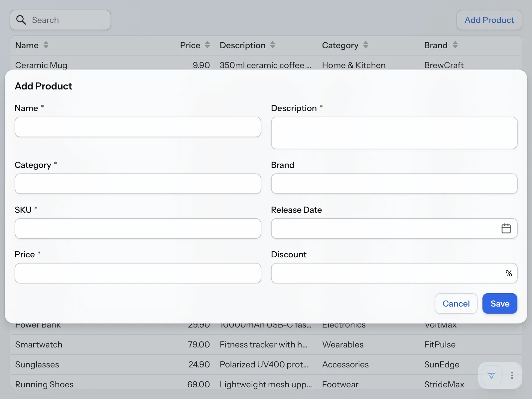Viewport: 532px width, 399px height.
Task: Click the BrewCraft brand cell
Action: 444,65
